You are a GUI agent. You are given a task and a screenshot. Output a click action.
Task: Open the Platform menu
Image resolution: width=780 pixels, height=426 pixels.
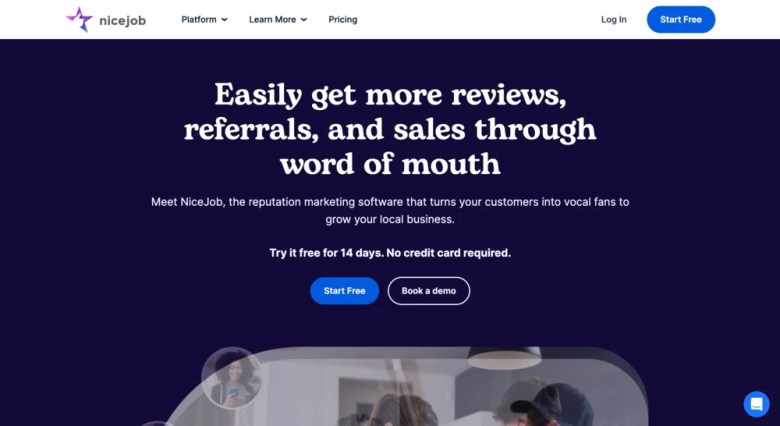tap(204, 19)
